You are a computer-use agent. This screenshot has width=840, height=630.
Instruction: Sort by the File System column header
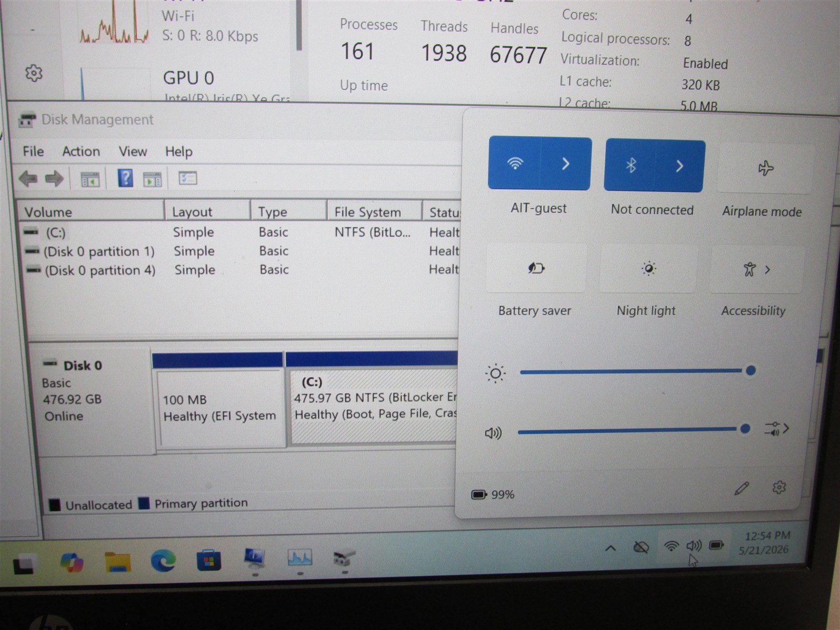click(374, 212)
